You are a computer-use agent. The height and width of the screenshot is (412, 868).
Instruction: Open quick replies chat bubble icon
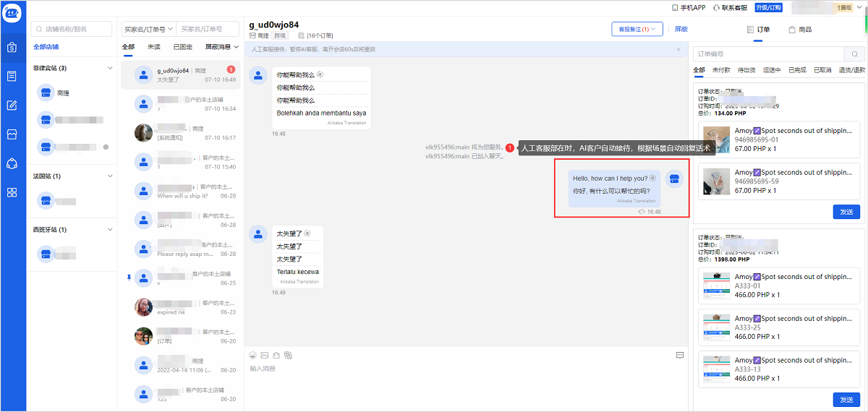680,355
